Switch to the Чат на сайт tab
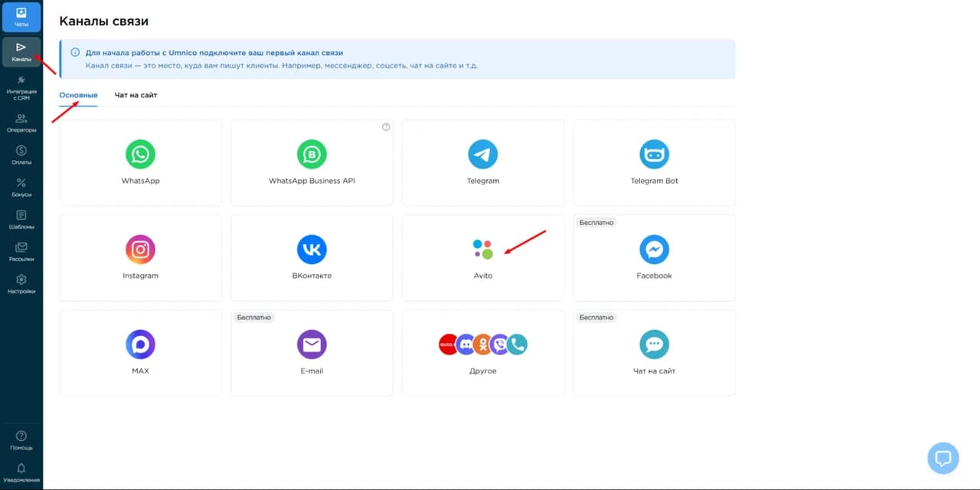The height and width of the screenshot is (490, 980). click(136, 95)
